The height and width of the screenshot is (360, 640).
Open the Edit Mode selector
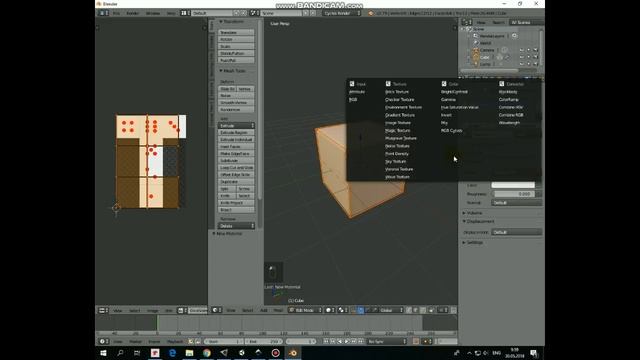pos(304,310)
